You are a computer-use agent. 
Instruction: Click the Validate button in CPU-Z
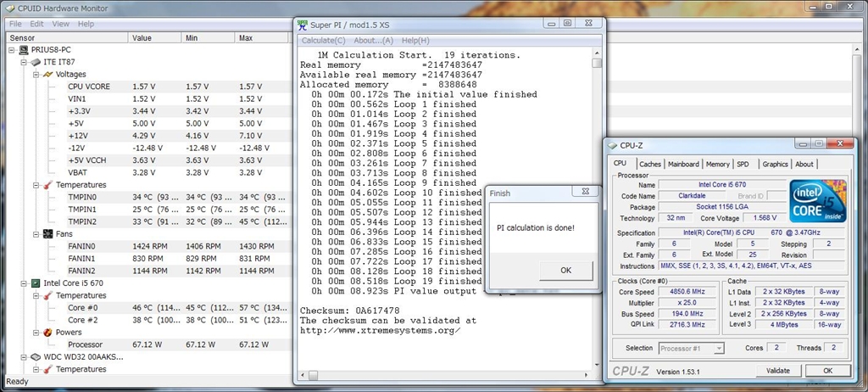tap(777, 371)
